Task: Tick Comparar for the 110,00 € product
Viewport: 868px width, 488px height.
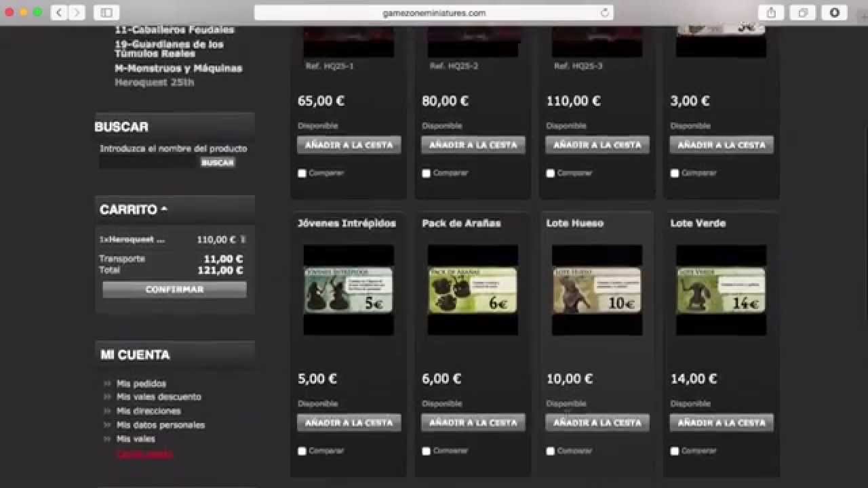Action: (x=550, y=174)
